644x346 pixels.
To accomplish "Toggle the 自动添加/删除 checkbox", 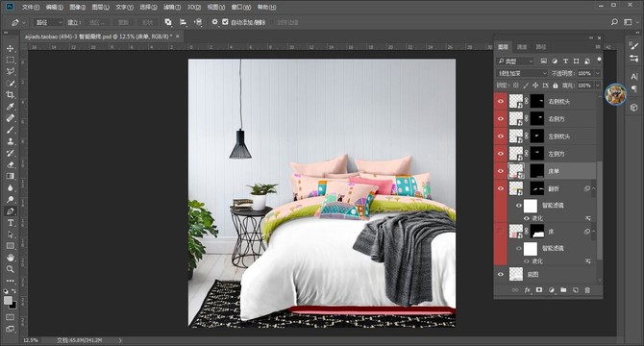I will [225, 22].
